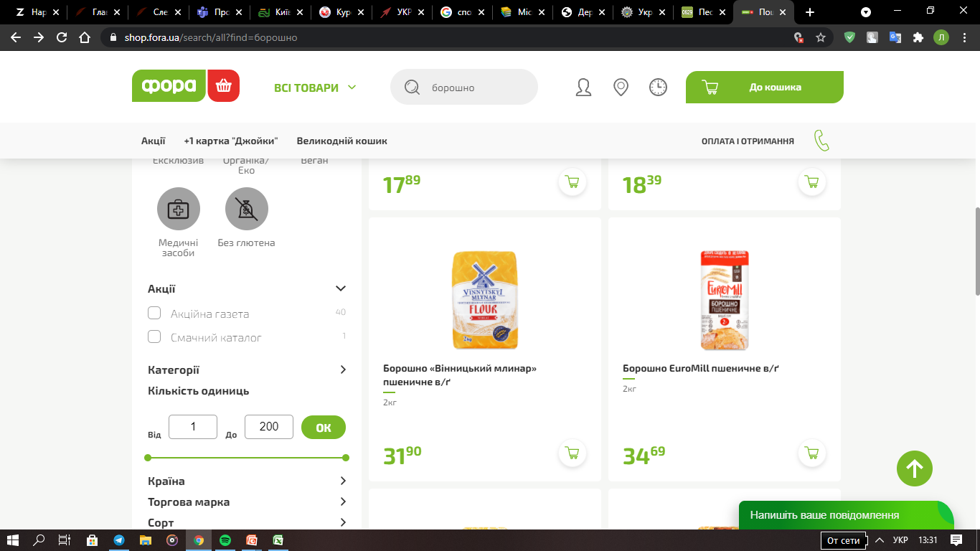Add the 17.89 product to cart
Screen dimensions: 980x551
click(573, 182)
